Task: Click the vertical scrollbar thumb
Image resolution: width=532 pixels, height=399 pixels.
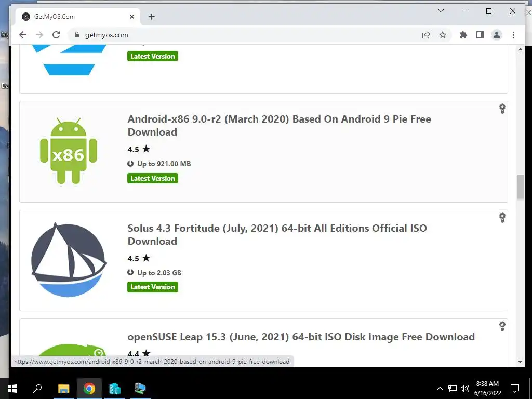Action: click(520, 187)
